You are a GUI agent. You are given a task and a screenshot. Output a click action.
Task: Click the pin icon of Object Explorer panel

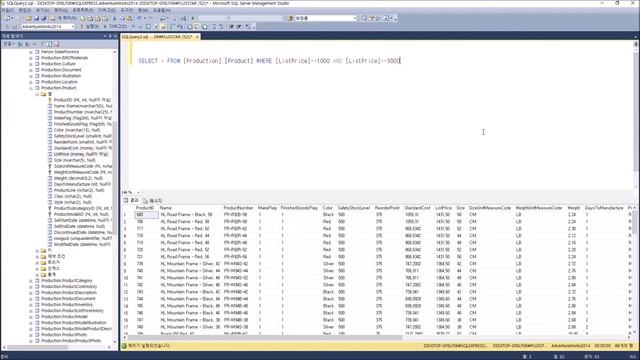(110, 36)
